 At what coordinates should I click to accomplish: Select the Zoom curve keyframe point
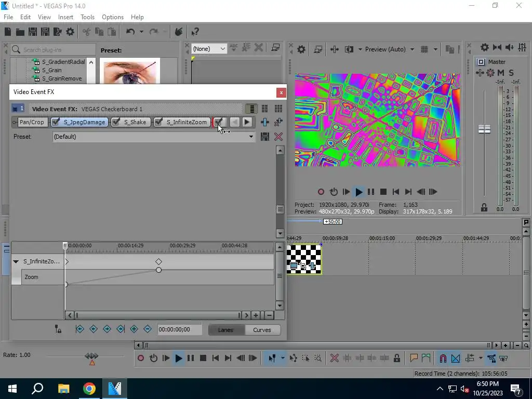click(x=158, y=270)
